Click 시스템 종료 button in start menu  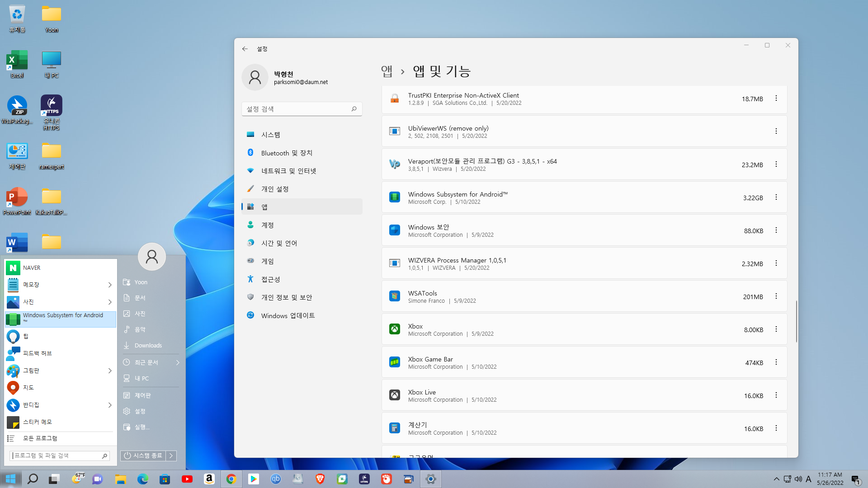[x=143, y=455]
